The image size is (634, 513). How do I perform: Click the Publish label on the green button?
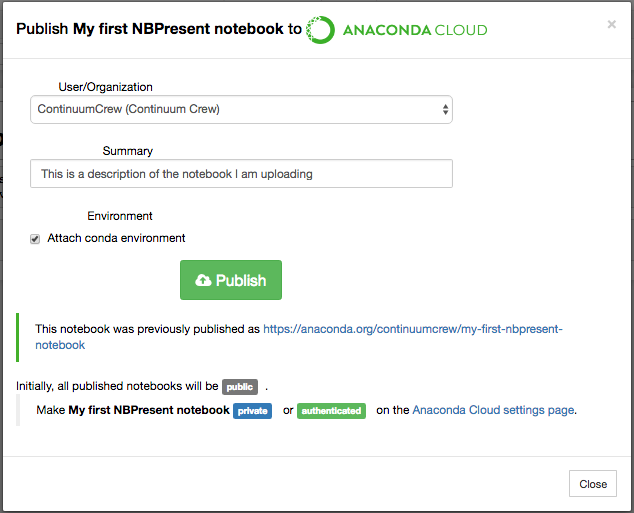click(x=241, y=280)
